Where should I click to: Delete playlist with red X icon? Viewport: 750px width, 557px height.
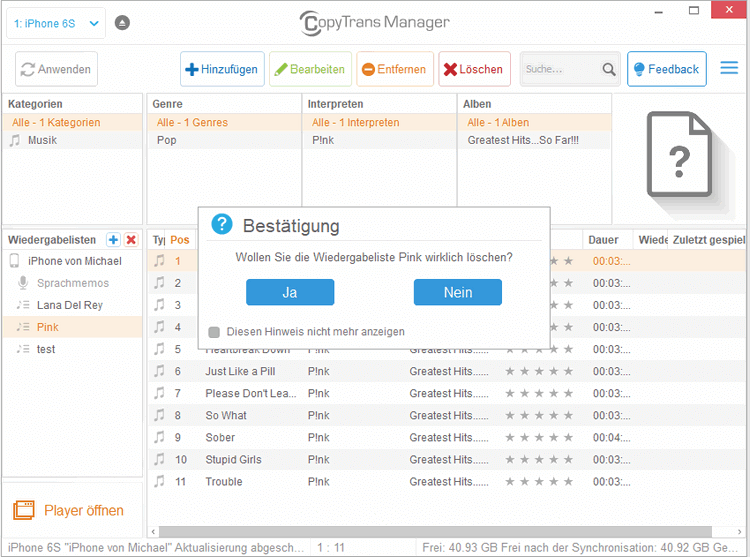click(131, 240)
